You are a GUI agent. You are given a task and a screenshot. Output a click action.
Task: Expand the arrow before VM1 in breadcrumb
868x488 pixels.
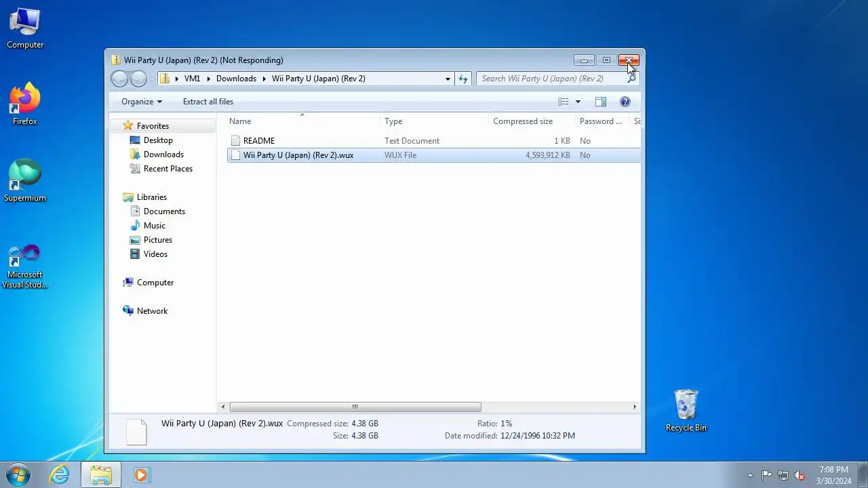177,79
